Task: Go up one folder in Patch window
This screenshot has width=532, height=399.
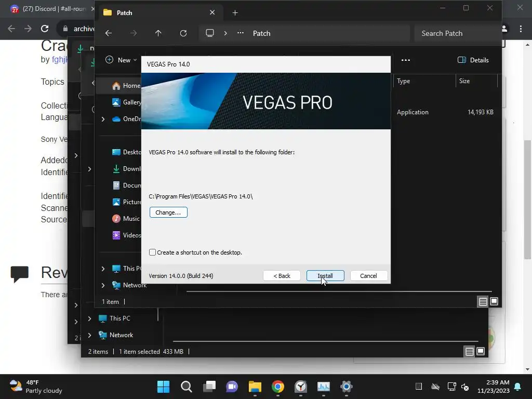Action: pos(158,33)
